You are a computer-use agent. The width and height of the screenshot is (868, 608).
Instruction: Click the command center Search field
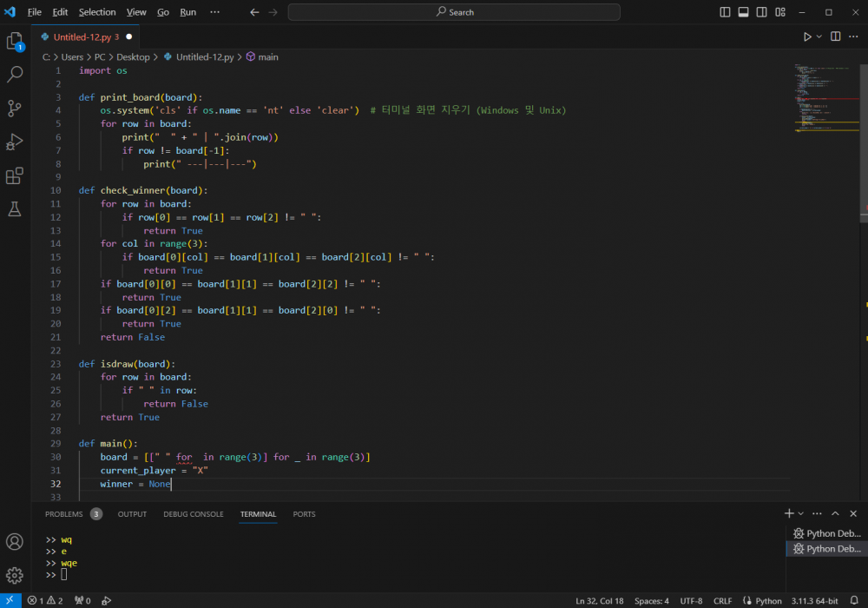[x=454, y=12]
